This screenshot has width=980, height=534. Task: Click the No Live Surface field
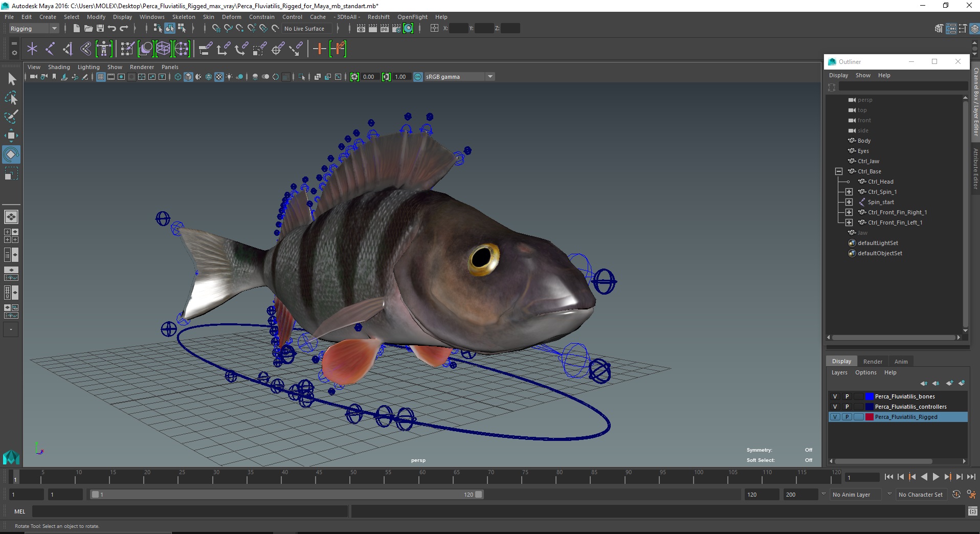pyautogui.click(x=307, y=29)
